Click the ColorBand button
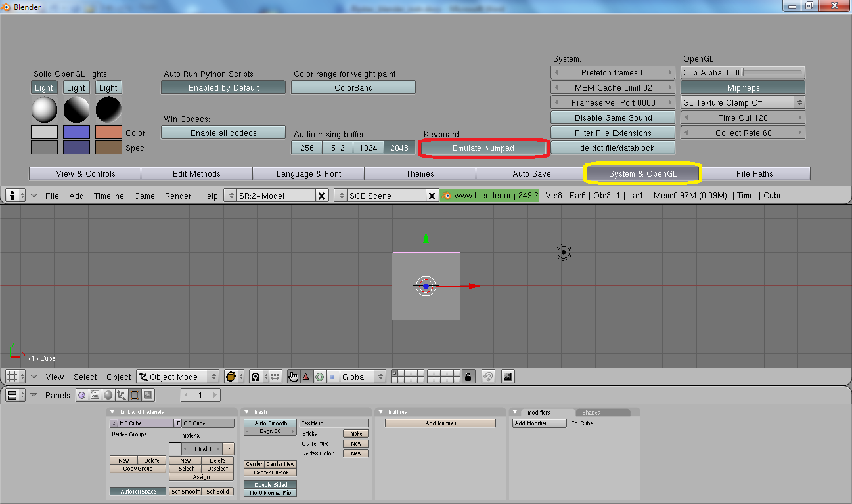The width and height of the screenshot is (852, 504). coord(353,87)
